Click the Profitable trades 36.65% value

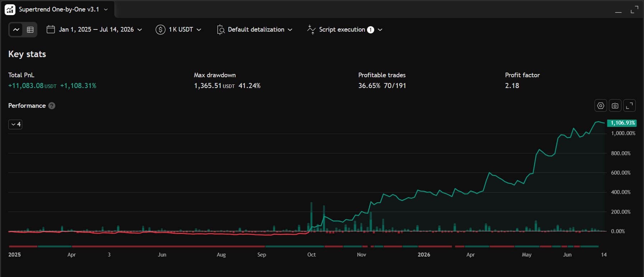369,86
